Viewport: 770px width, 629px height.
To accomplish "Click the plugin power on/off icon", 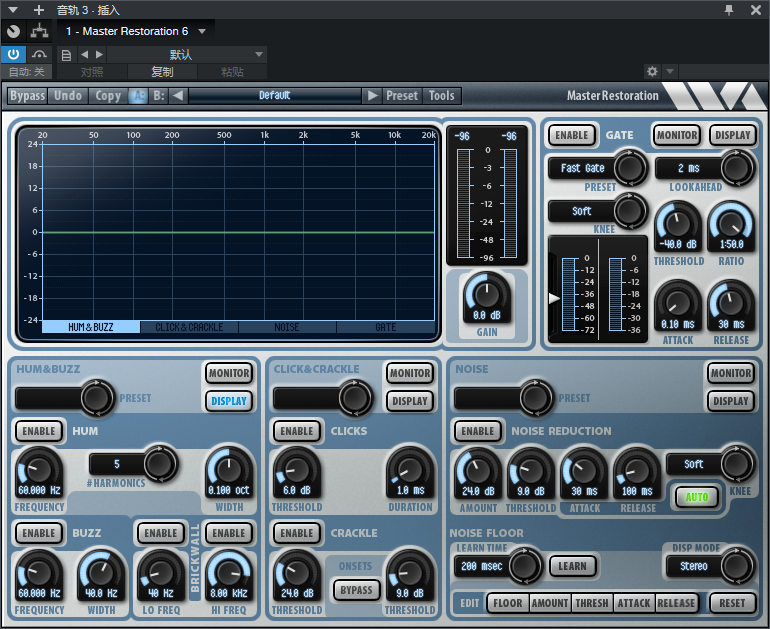I will [13, 54].
